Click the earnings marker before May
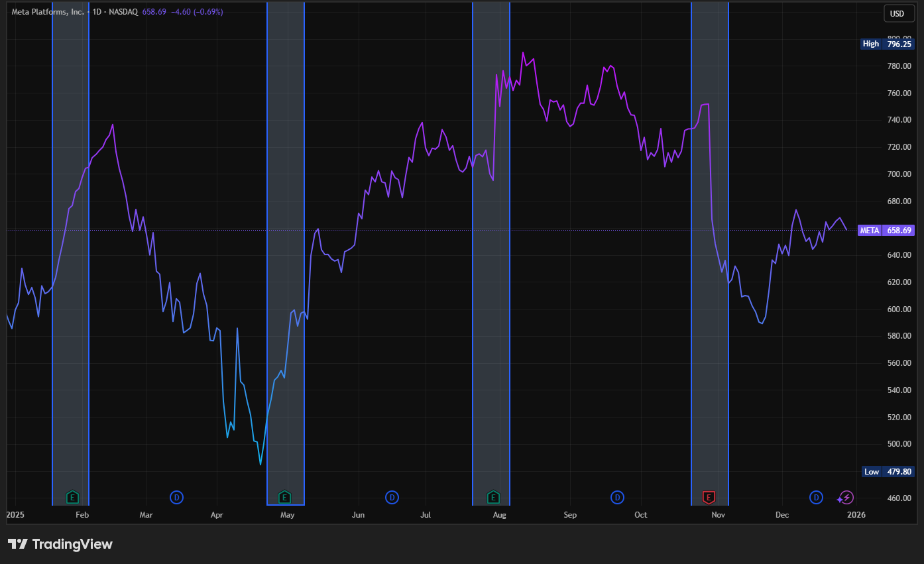Image resolution: width=924 pixels, height=564 pixels. point(284,497)
